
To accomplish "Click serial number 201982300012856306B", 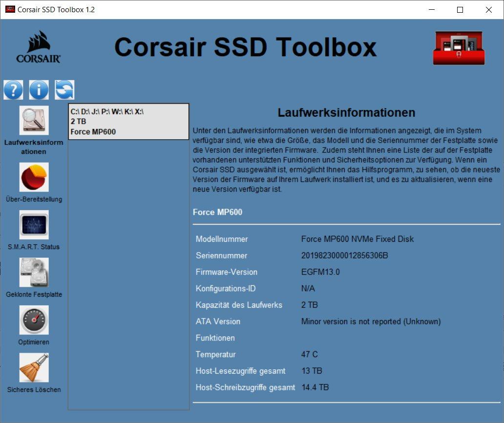I will (x=345, y=255).
